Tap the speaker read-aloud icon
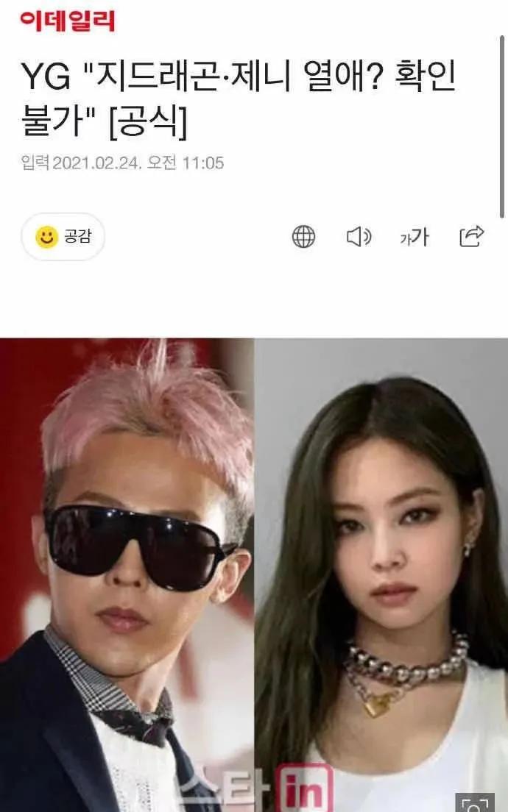 359,237
